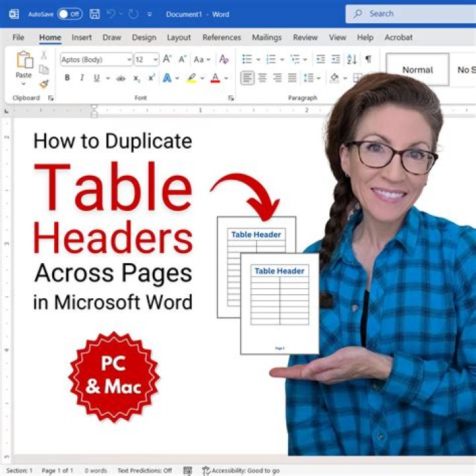Click the ruler tab selector icon
The image size is (476, 476).
point(6,112)
